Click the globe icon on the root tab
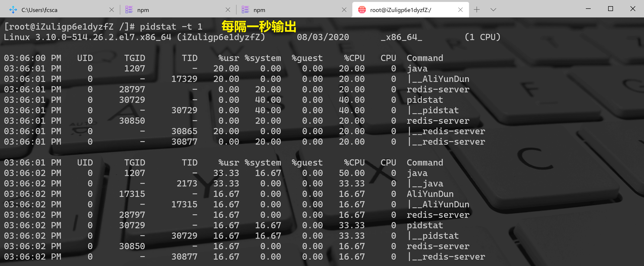 (x=362, y=10)
